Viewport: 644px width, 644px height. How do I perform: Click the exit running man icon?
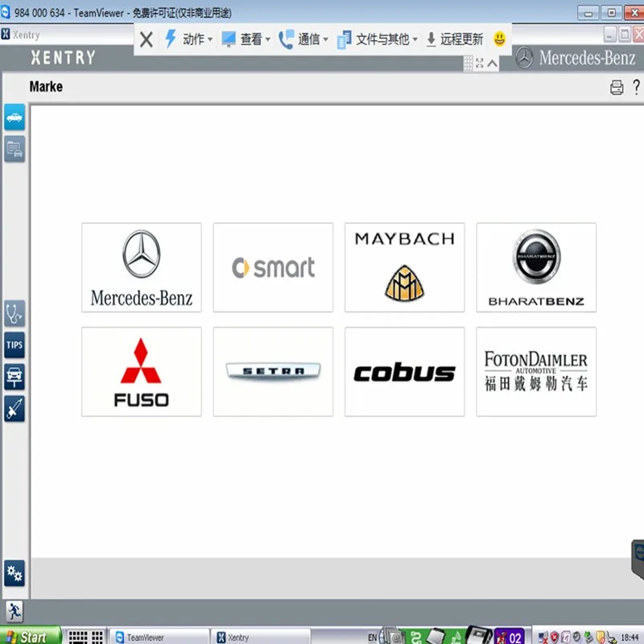[x=14, y=611]
